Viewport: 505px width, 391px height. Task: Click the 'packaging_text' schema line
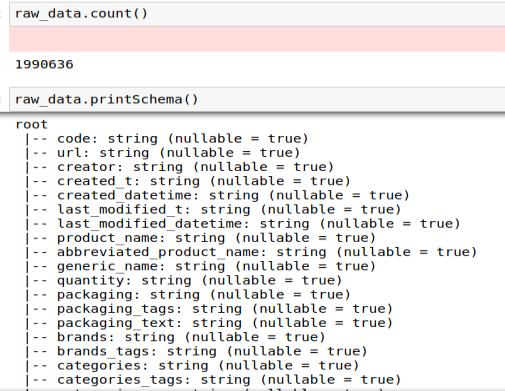tap(209, 323)
